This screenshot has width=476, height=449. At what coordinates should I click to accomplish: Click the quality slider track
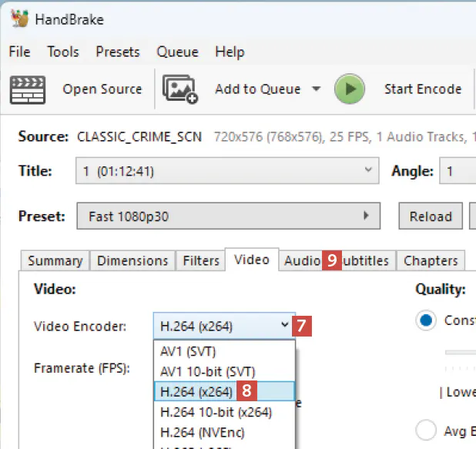tap(461, 353)
